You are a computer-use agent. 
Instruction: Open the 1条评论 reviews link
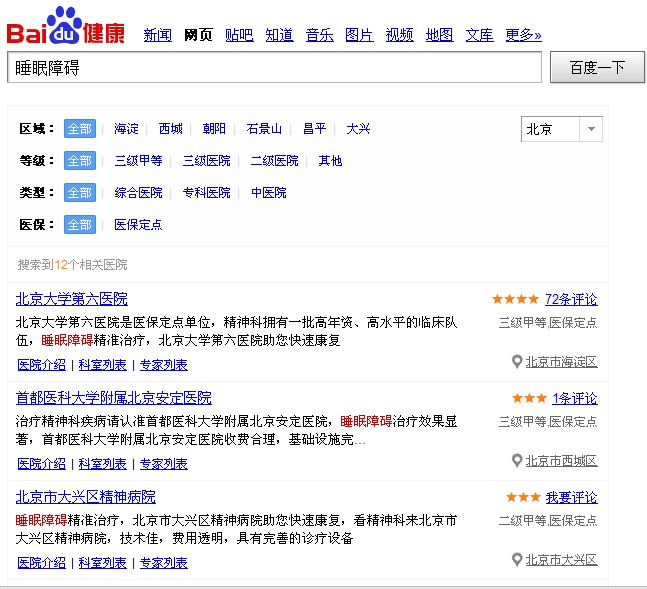click(x=575, y=398)
